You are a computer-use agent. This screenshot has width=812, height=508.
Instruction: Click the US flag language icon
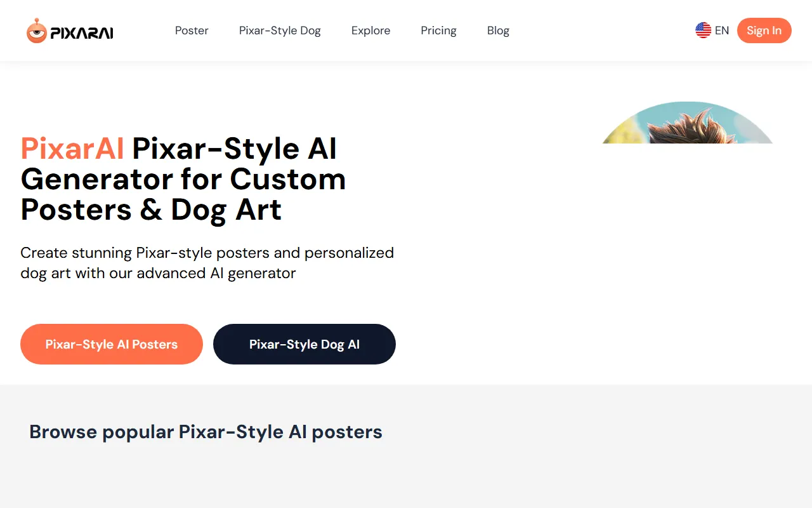(703, 30)
